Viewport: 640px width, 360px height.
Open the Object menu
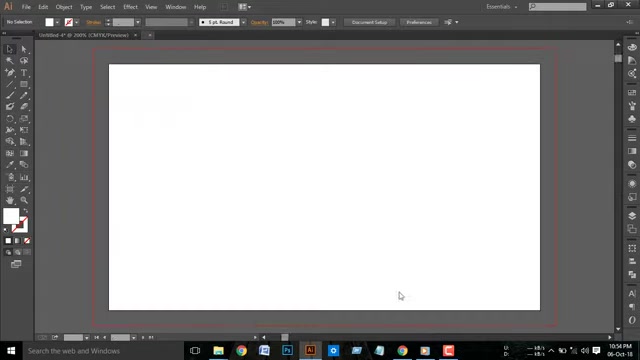[64, 7]
